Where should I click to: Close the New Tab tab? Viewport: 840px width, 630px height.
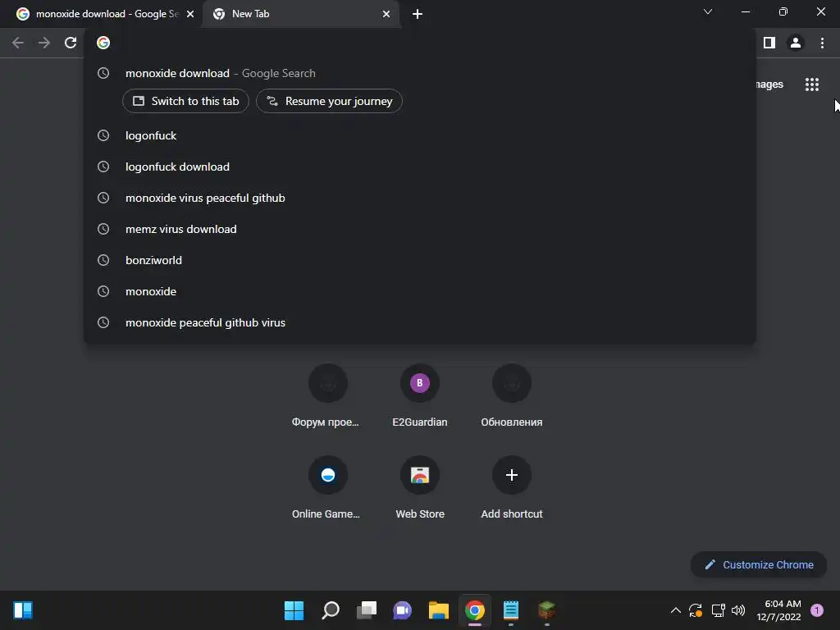[x=386, y=15]
